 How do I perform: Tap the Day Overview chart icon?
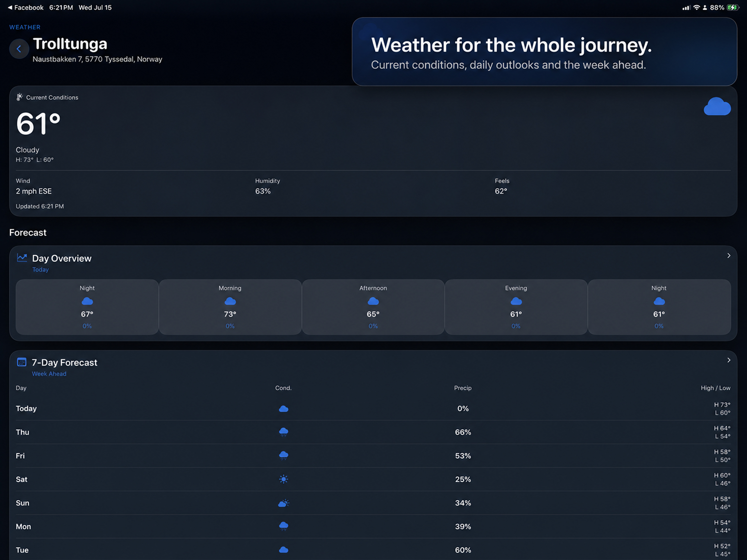(x=22, y=258)
